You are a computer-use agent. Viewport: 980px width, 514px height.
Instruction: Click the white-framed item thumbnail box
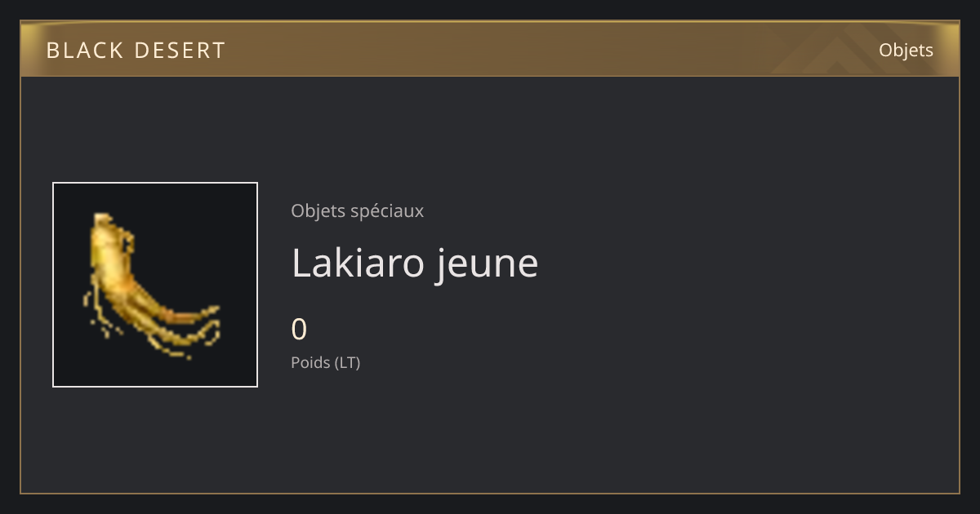pyautogui.click(x=155, y=285)
